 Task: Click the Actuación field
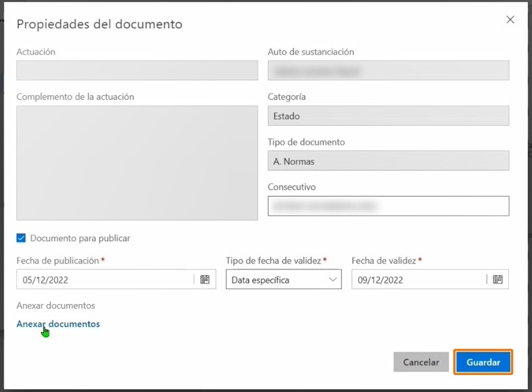click(137, 70)
